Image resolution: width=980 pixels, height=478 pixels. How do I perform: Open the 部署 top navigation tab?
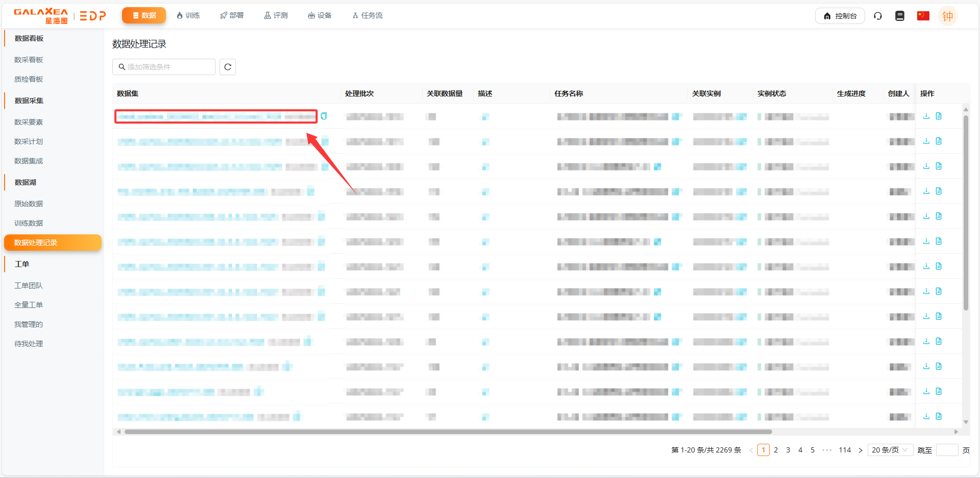pos(232,15)
